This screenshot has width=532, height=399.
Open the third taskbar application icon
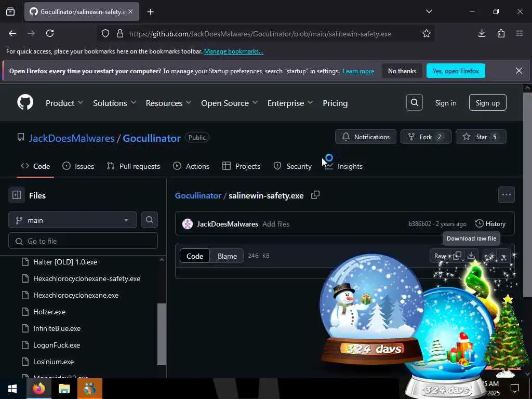click(x=89, y=389)
